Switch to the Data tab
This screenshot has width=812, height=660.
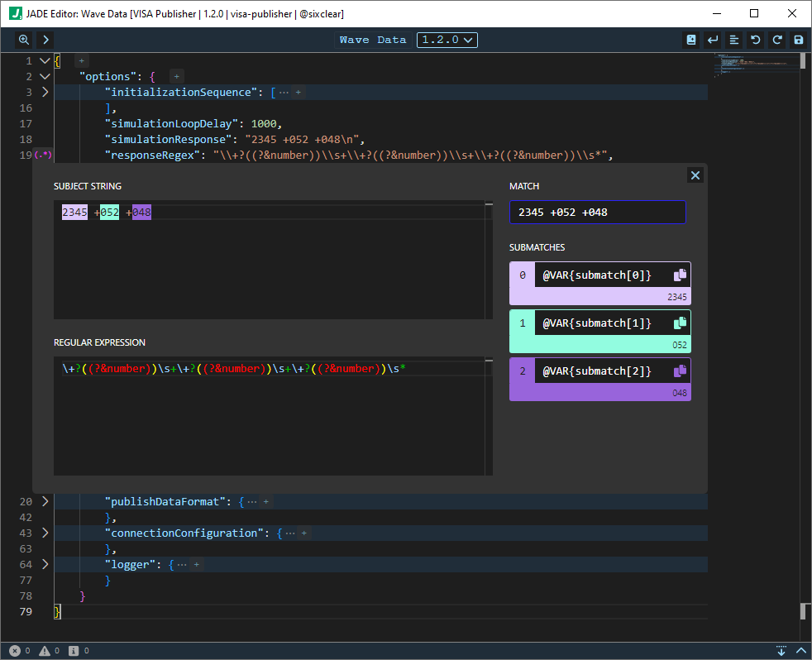[392, 39]
